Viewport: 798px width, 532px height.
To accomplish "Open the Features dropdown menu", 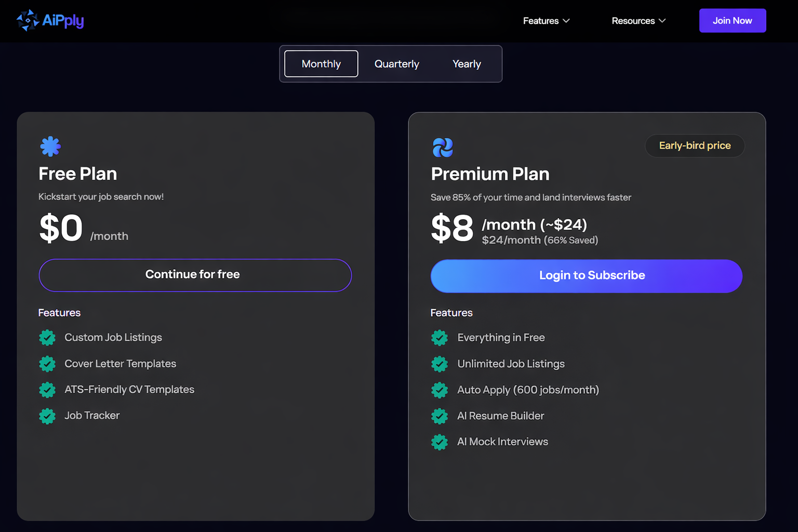I will pyautogui.click(x=540, y=21).
